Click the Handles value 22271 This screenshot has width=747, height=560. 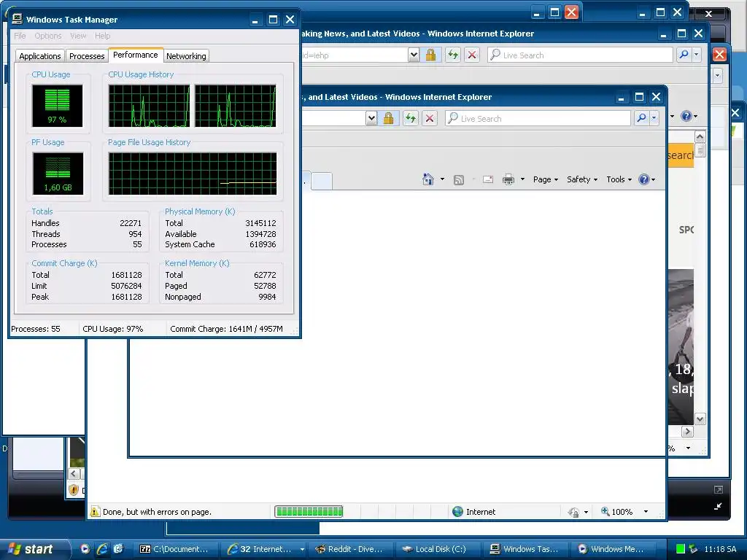pyautogui.click(x=131, y=223)
